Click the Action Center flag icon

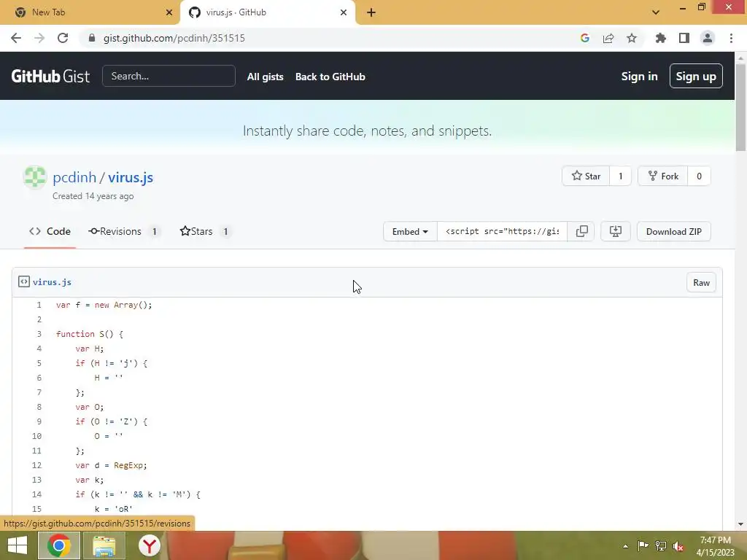(x=643, y=545)
